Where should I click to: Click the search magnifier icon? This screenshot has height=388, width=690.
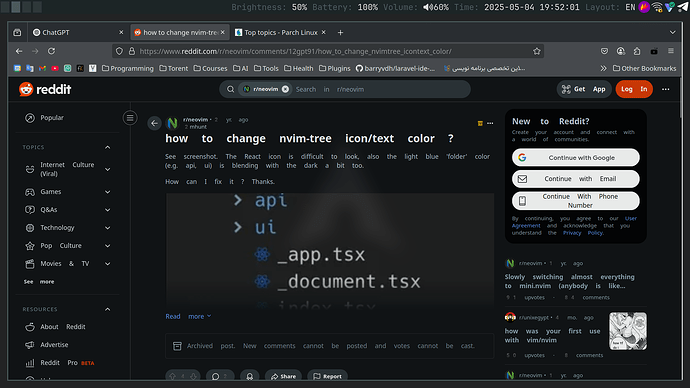click(230, 89)
